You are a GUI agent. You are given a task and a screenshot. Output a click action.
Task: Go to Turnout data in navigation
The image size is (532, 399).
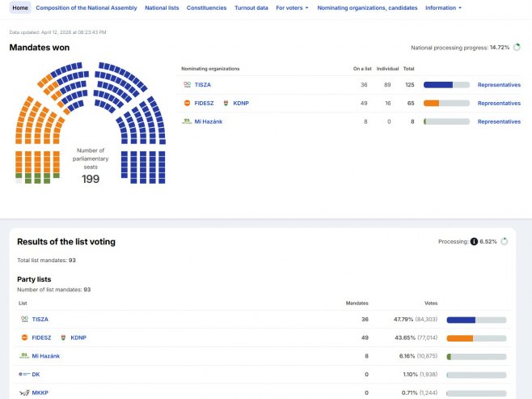click(251, 7)
